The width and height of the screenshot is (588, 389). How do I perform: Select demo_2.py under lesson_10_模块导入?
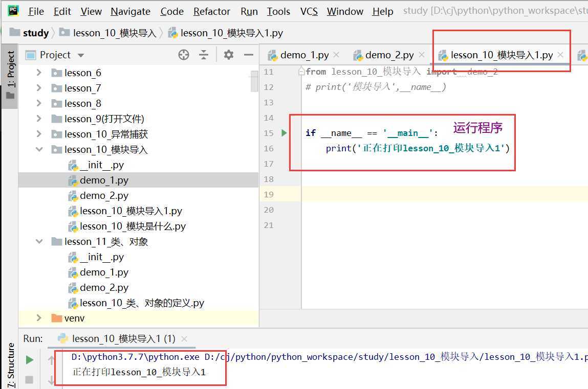[99, 195]
